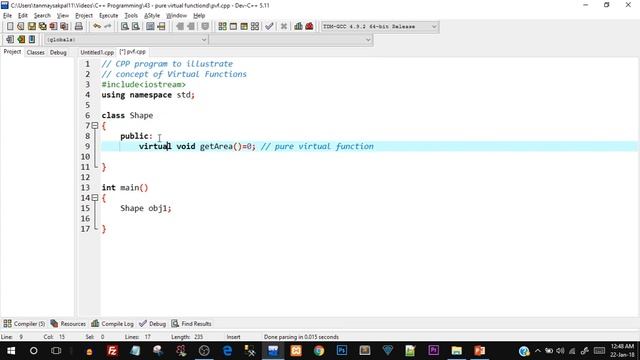Click the Rebuild All toolbar icon
This screenshot has height=360, width=640.
[x=255, y=27]
